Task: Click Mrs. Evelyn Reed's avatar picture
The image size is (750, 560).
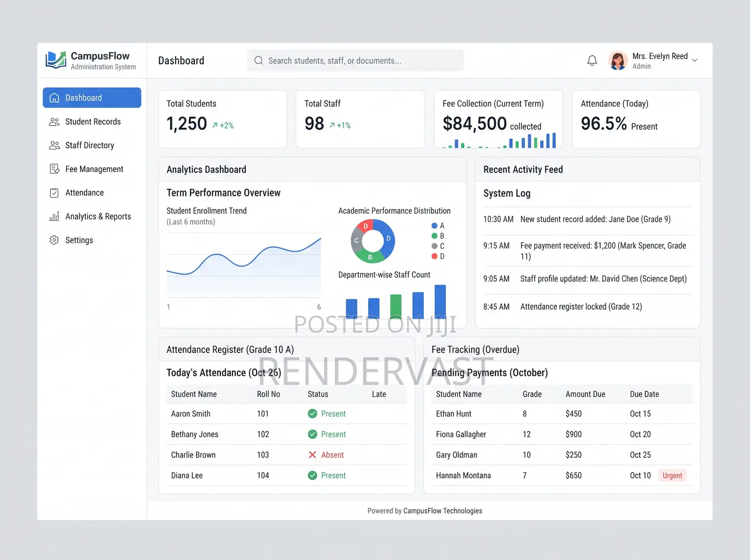Action: (618, 61)
